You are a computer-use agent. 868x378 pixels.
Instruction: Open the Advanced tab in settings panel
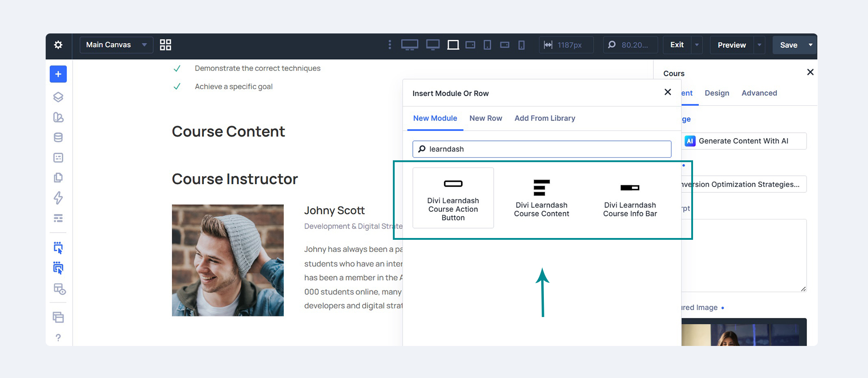coord(759,93)
